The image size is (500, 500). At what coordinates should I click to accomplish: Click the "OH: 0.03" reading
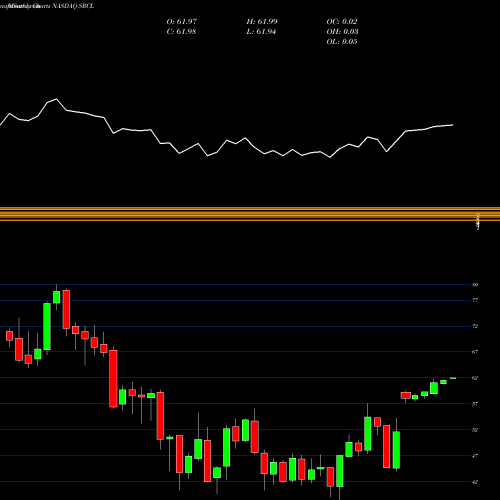342,32
